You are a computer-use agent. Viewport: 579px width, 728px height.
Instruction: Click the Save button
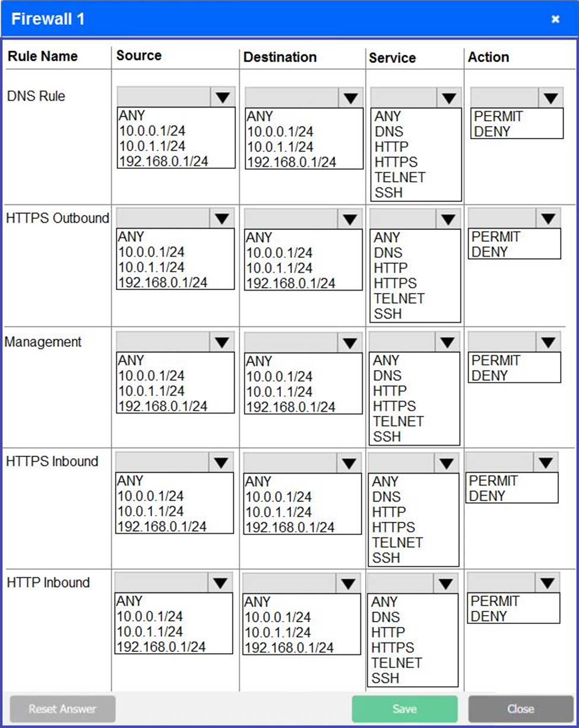coord(404,708)
